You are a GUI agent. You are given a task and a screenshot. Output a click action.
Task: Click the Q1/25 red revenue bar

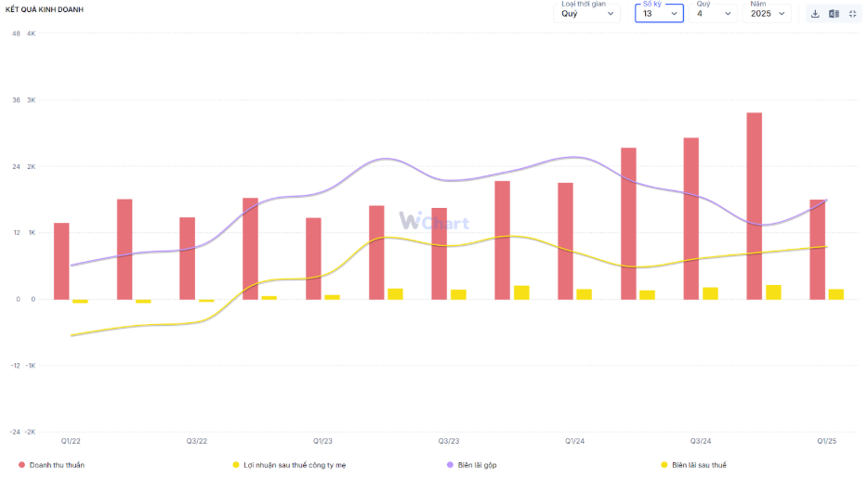point(817,250)
